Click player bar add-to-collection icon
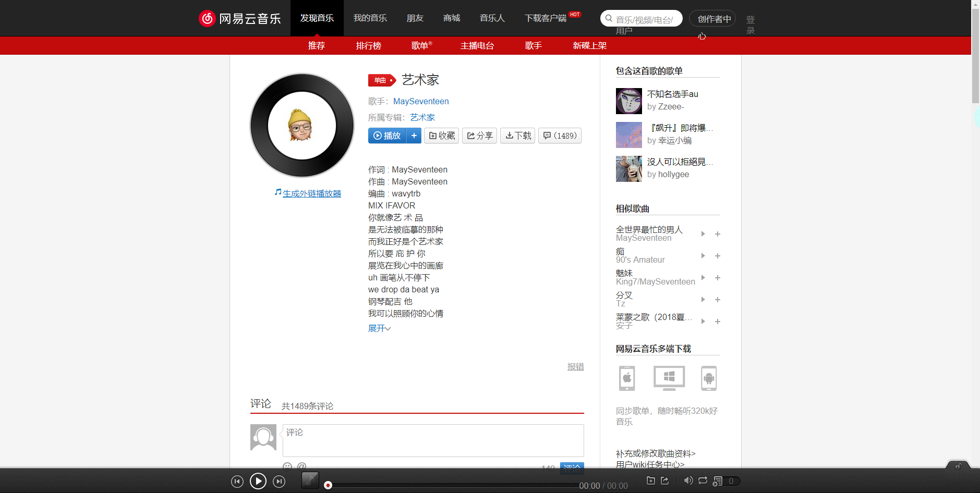This screenshot has height=493, width=980. click(x=650, y=480)
